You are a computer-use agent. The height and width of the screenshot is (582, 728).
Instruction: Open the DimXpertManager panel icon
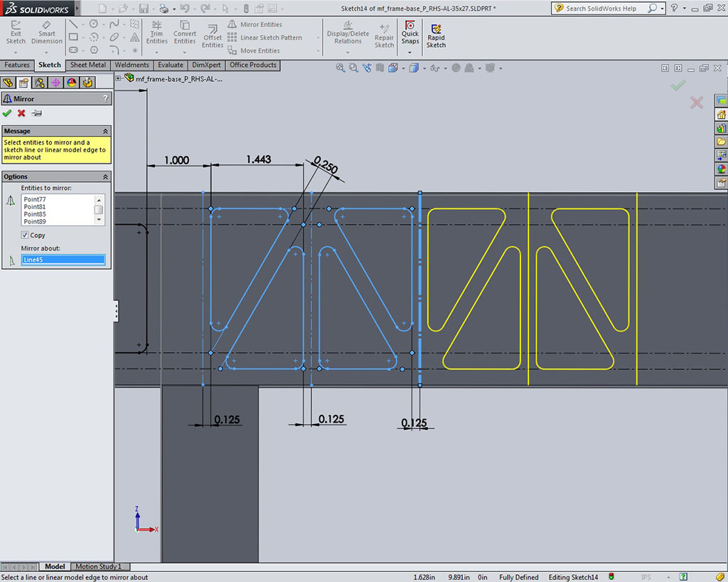click(x=55, y=83)
